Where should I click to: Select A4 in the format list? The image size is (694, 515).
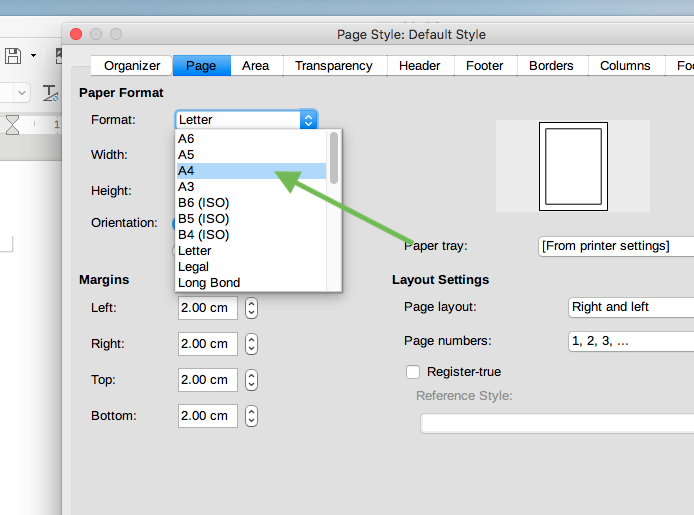click(250, 171)
